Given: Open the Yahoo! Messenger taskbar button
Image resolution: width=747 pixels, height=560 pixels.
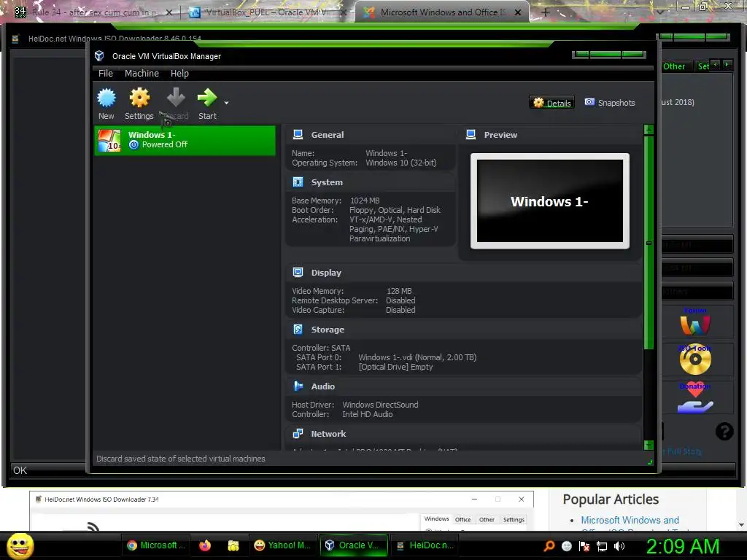Looking at the screenshot, I should click(x=282, y=545).
